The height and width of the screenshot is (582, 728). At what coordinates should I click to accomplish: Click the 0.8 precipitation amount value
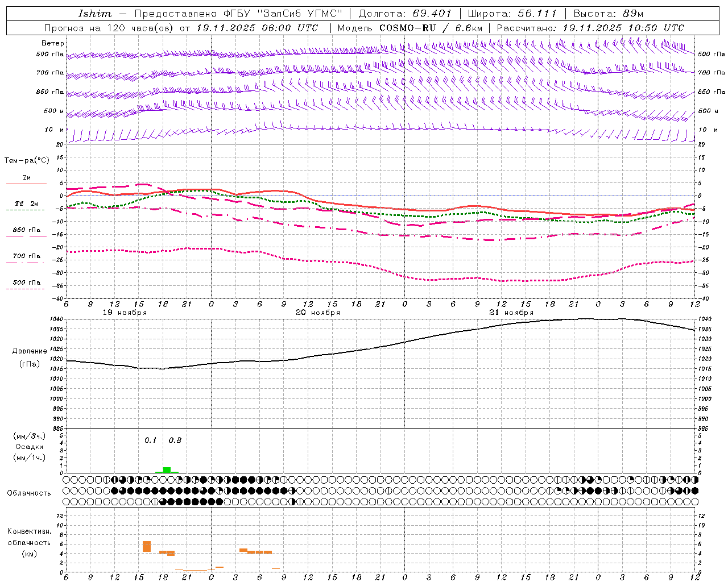[175, 440]
